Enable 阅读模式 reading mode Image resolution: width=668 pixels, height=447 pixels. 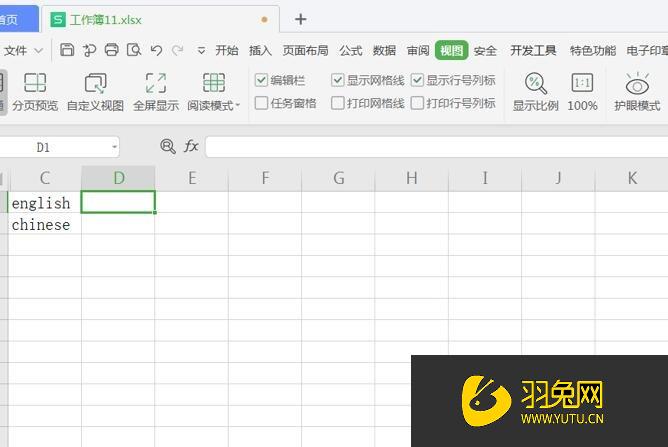[211, 92]
